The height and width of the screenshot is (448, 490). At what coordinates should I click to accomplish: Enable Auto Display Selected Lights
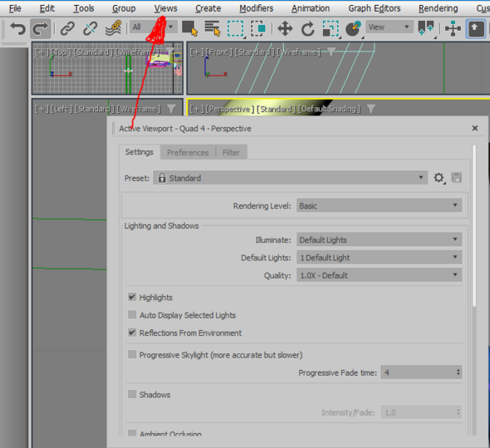(132, 314)
